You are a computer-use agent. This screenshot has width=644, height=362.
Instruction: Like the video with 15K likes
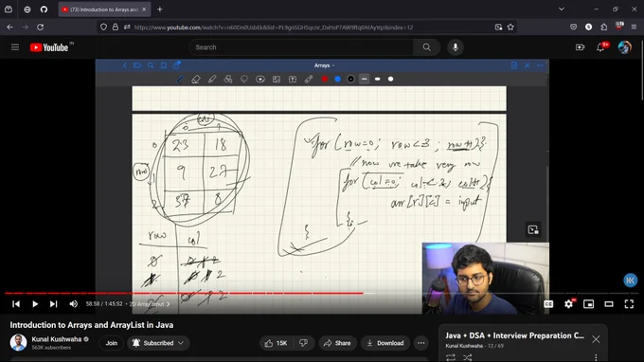pos(276,343)
